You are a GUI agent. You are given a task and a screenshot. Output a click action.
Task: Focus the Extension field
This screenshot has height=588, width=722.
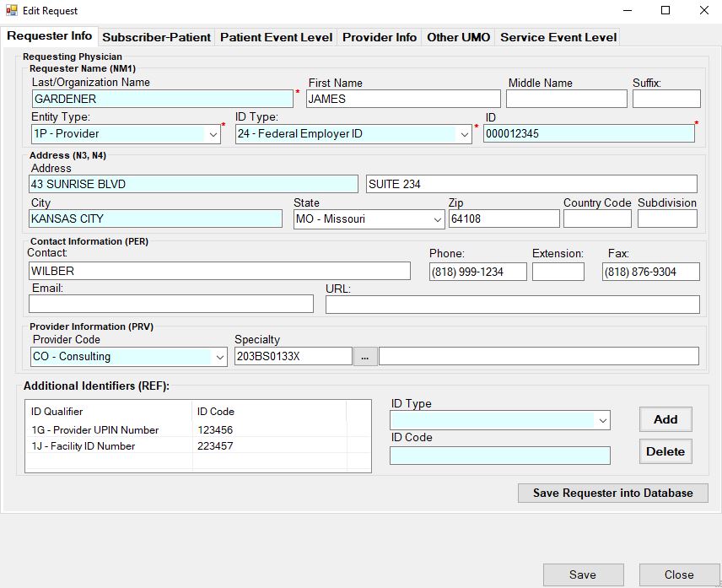558,272
